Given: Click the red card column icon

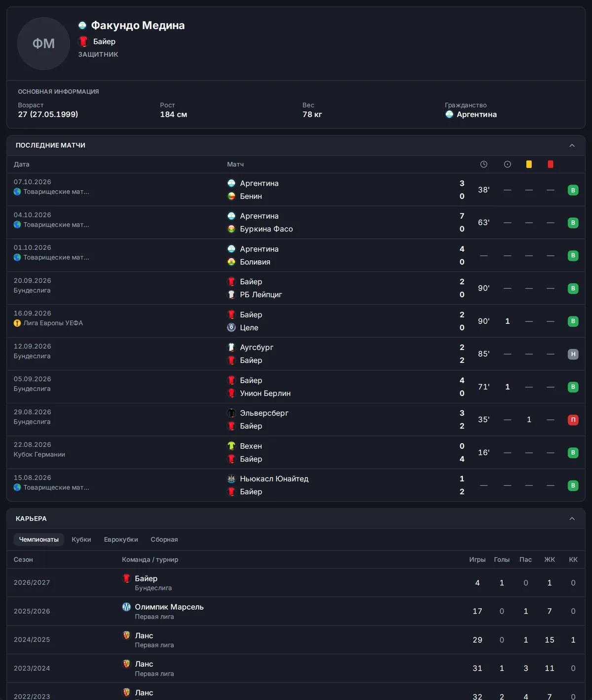Looking at the screenshot, I should click(x=551, y=164).
